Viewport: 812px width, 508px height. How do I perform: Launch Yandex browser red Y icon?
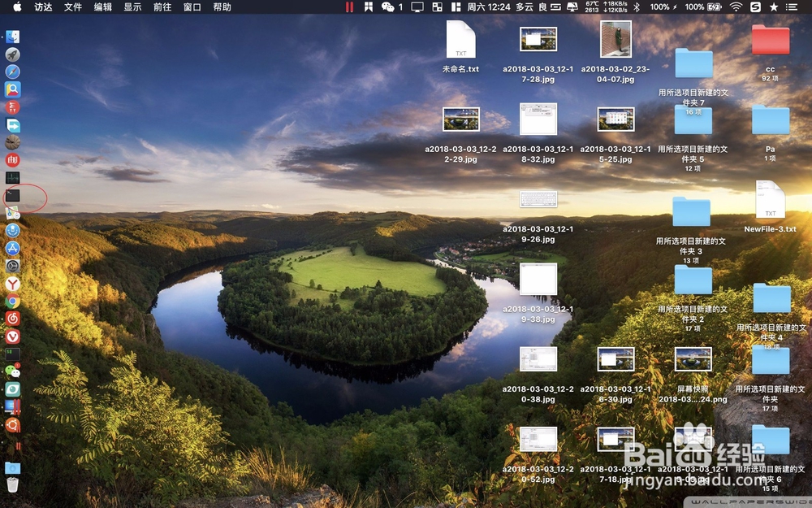tap(12, 284)
